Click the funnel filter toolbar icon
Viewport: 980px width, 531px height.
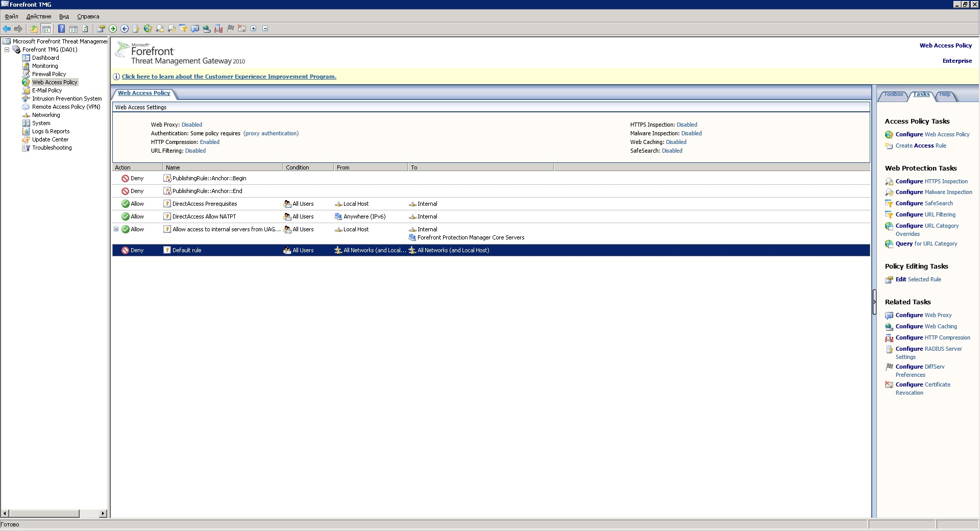click(x=183, y=29)
